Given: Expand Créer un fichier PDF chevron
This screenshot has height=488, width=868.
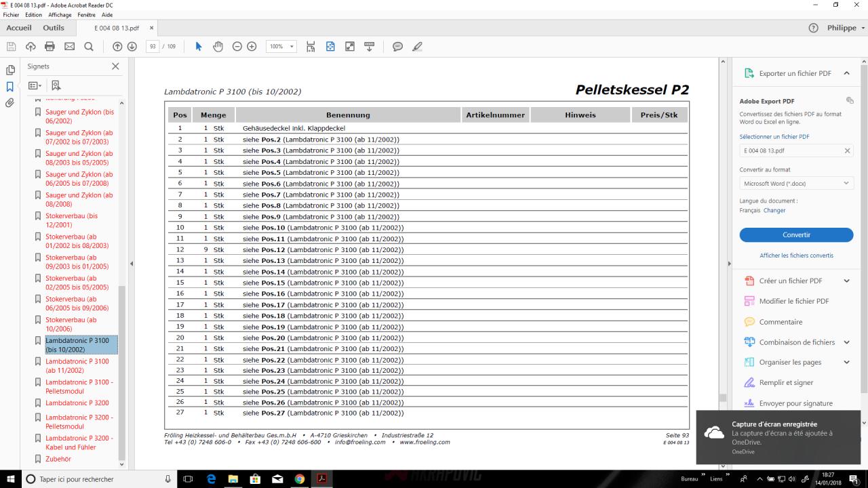Looking at the screenshot, I should (x=847, y=281).
